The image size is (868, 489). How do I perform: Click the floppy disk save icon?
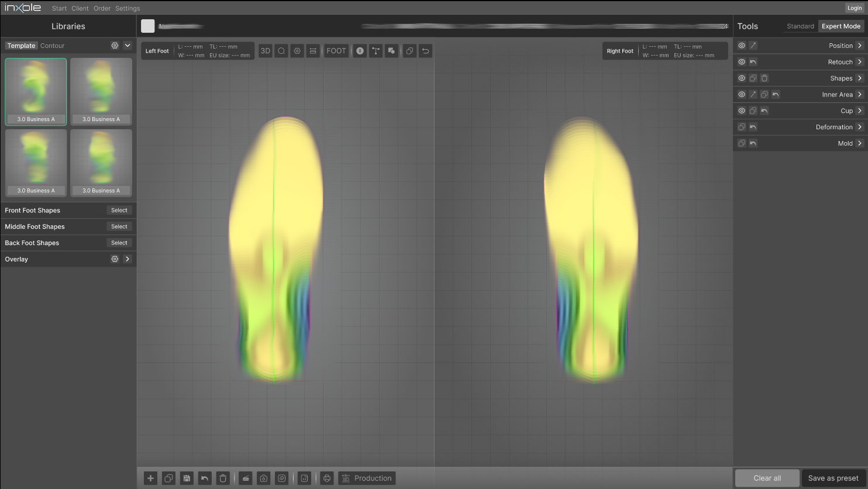click(x=187, y=478)
